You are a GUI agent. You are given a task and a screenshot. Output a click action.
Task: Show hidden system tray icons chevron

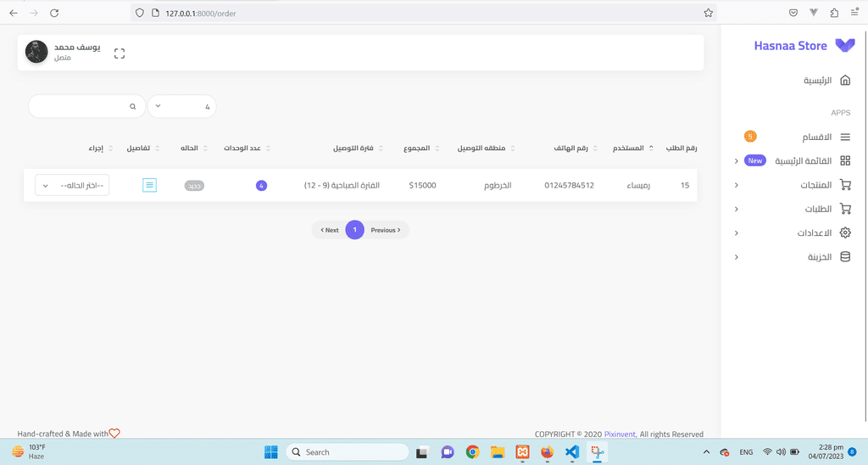point(706,452)
